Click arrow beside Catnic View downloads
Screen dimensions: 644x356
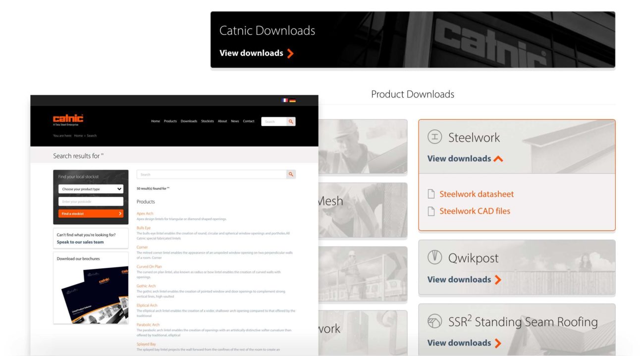290,53
